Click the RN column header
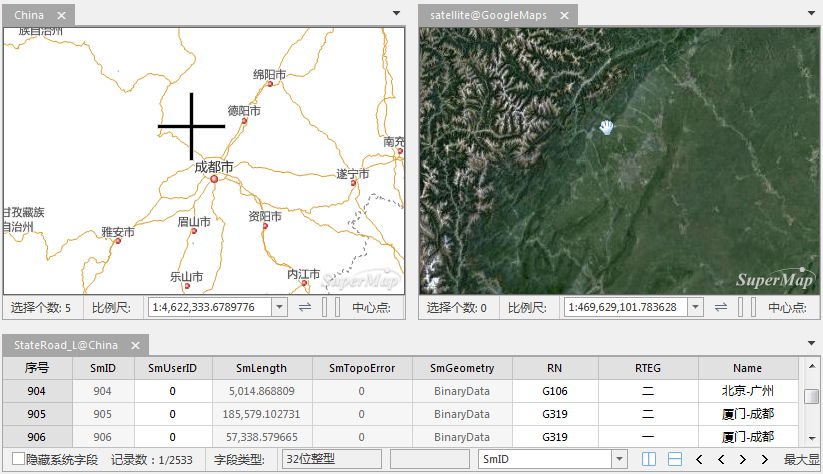This screenshot has width=823, height=474. pyautogui.click(x=554, y=368)
